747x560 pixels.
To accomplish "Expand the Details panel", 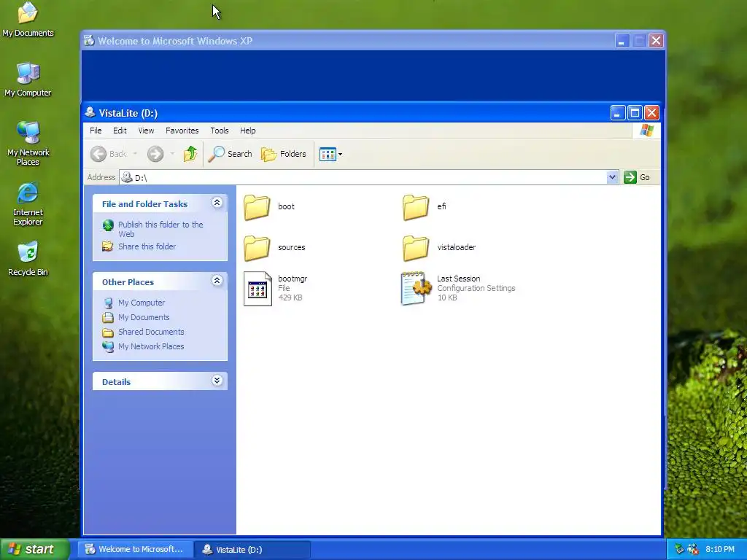I will click(217, 381).
